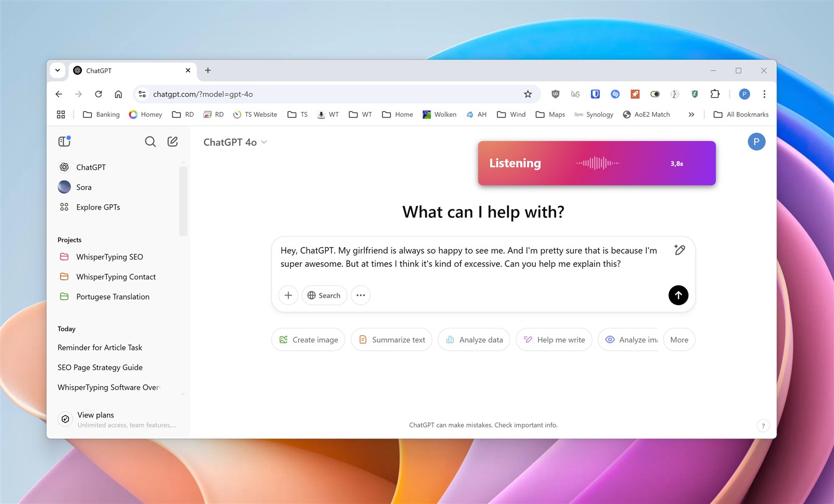834x504 pixels.
Task: Open the SEO Page Strategy Guide chat
Action: tap(100, 367)
